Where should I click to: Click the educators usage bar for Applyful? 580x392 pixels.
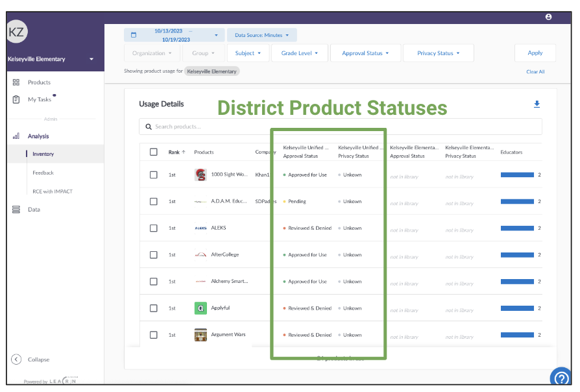(517, 308)
